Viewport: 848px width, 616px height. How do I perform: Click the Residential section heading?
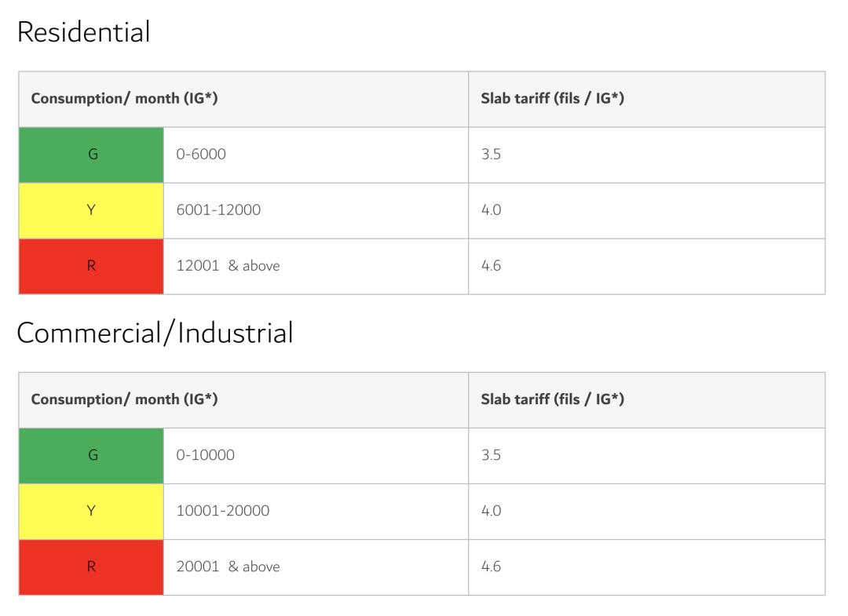pos(83,32)
